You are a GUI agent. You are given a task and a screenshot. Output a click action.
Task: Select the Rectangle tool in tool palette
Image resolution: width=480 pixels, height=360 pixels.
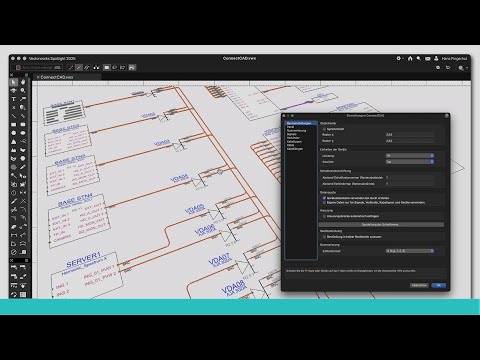[x=14, y=125]
